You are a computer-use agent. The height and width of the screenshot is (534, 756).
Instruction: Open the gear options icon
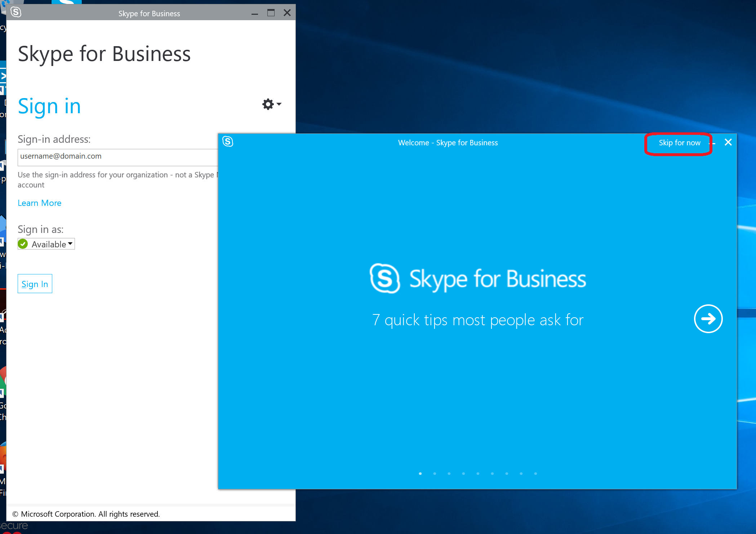(x=268, y=104)
